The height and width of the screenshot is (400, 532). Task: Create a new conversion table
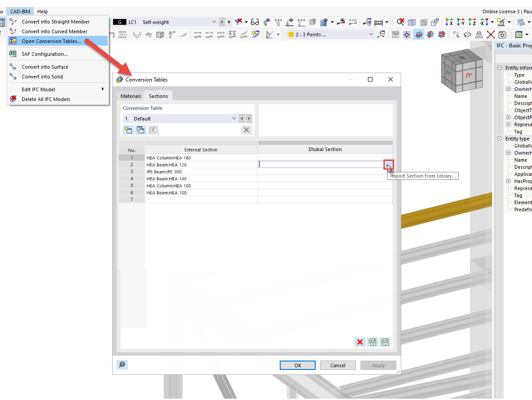pyautogui.click(x=128, y=130)
